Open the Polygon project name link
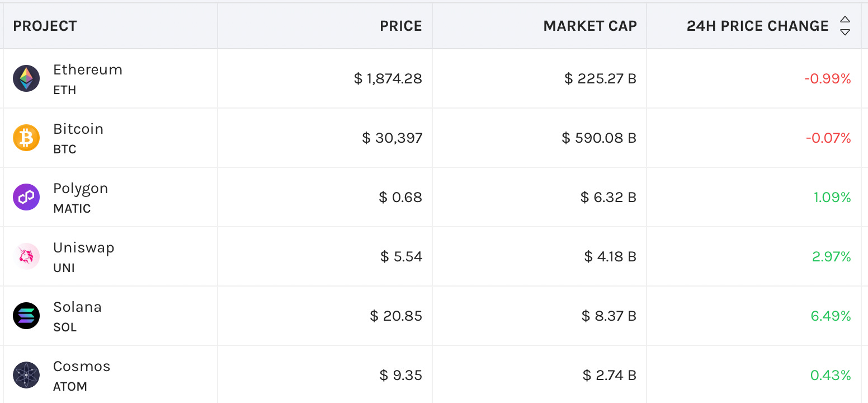 (81, 189)
